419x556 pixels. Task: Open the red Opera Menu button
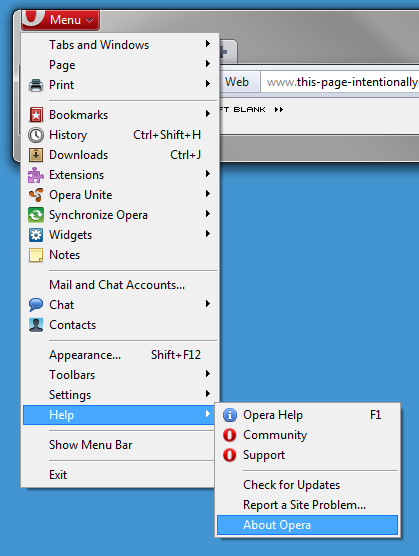pos(61,20)
